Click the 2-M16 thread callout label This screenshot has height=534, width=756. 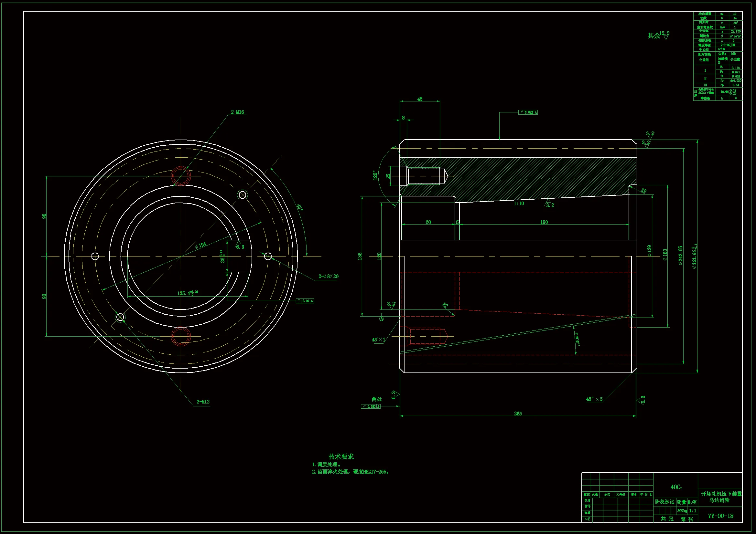(x=237, y=112)
